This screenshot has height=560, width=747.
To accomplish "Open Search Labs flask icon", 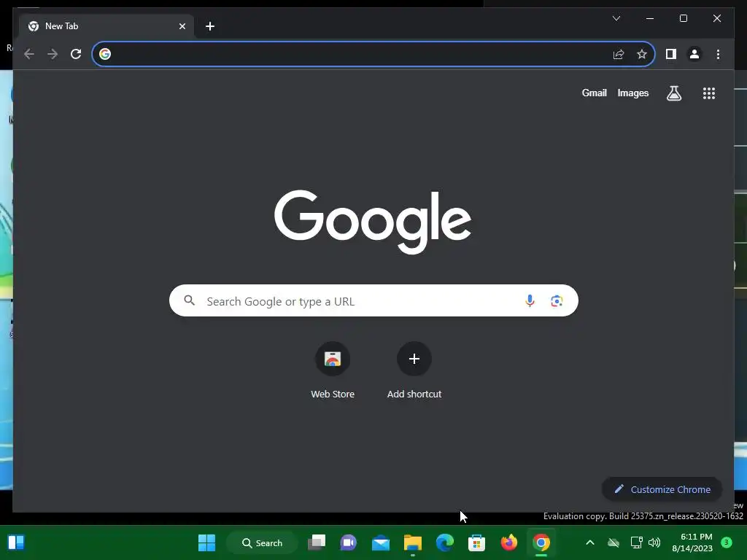I will pyautogui.click(x=673, y=93).
